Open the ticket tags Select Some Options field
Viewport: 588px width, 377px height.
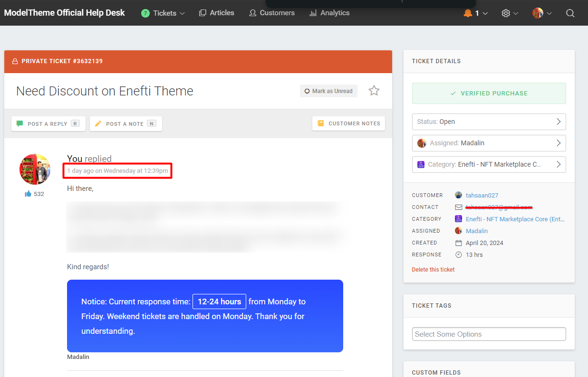click(x=489, y=334)
